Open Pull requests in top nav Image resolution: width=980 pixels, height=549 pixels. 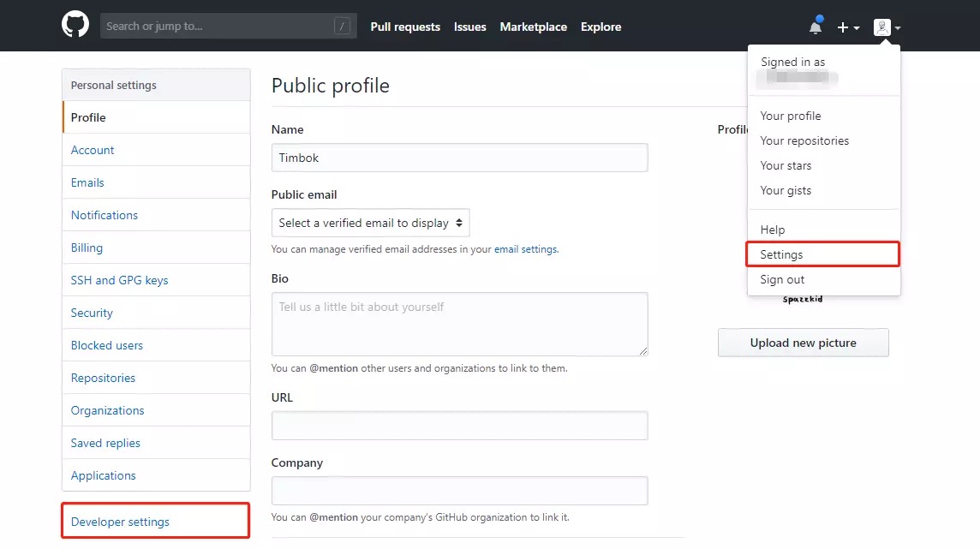(x=405, y=27)
